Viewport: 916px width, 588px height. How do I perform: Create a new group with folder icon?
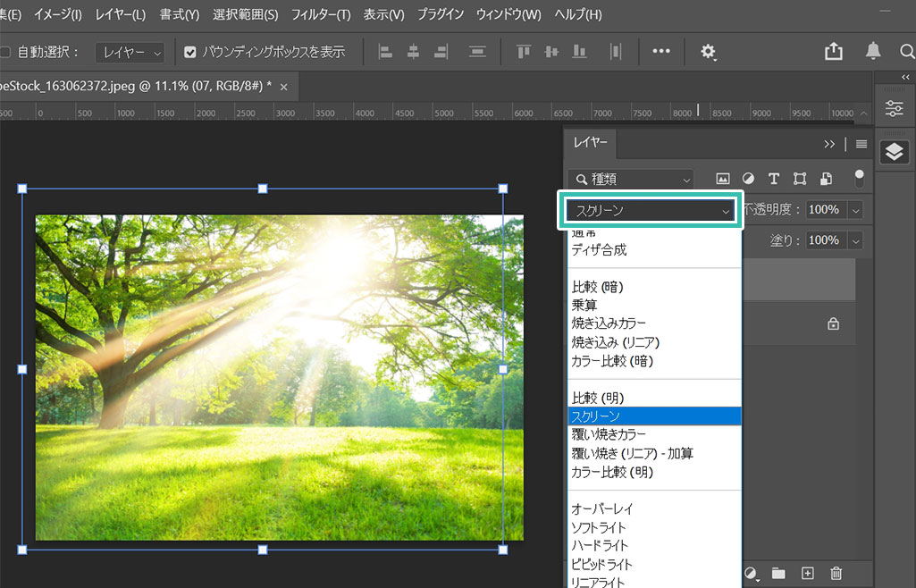778,573
